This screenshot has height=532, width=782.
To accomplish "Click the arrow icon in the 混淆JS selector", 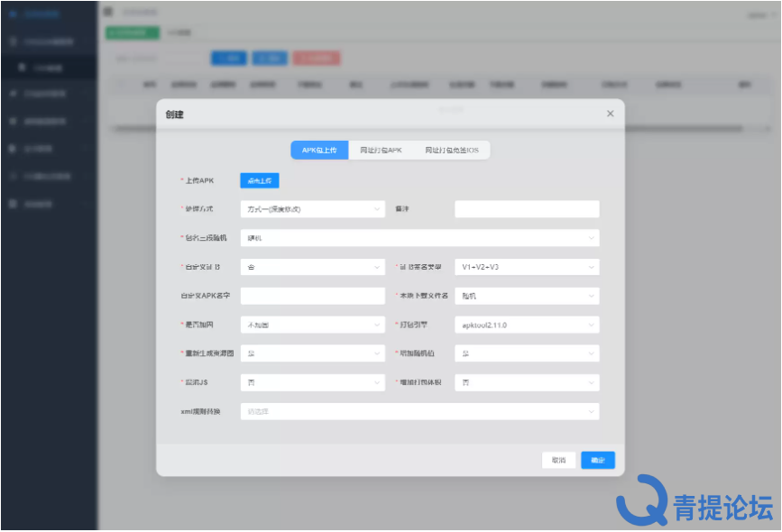I will (377, 382).
